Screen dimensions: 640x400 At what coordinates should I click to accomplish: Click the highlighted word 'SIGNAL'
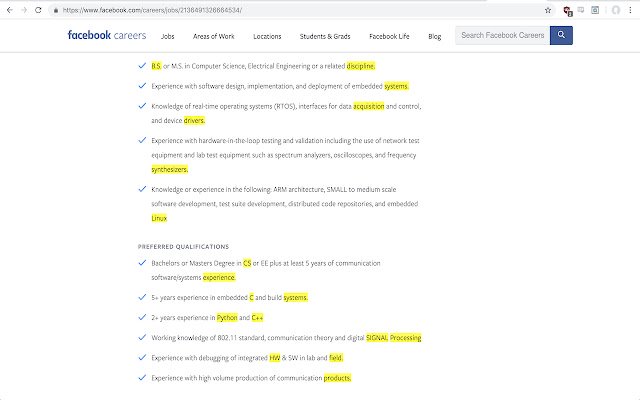(x=377, y=338)
